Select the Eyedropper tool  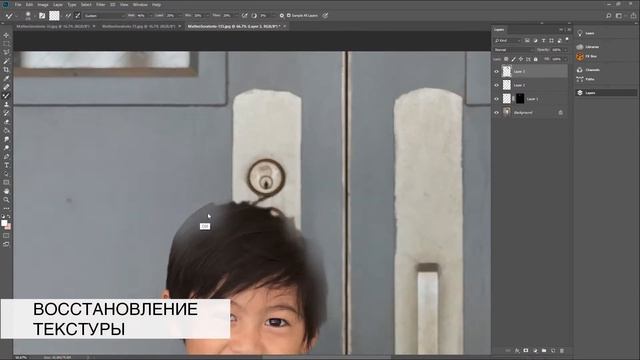(6, 78)
